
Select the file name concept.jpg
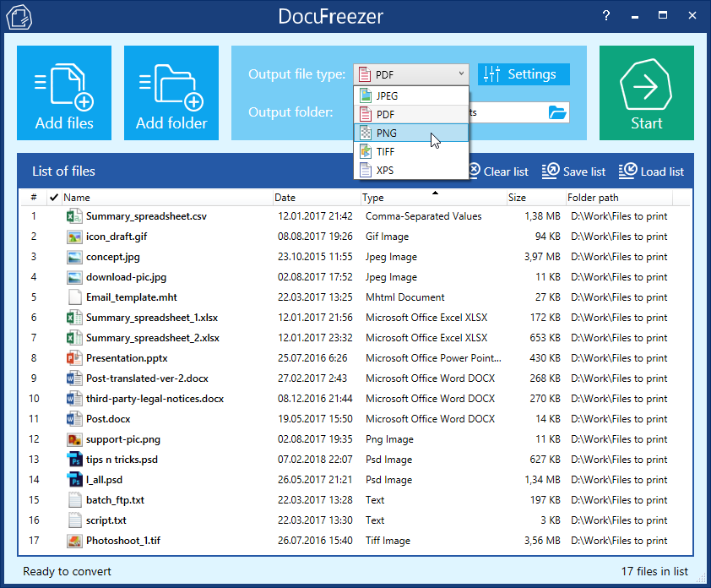(113, 257)
